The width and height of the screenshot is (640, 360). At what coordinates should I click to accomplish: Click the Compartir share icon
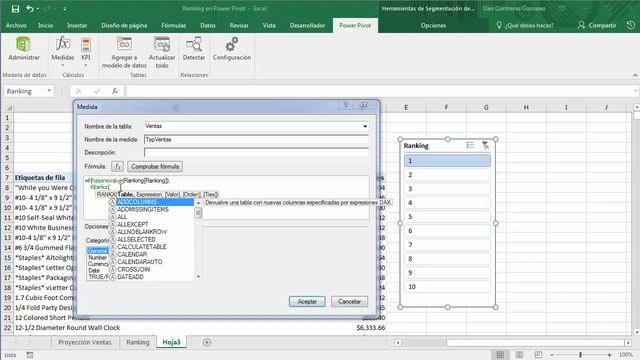[x=581, y=25]
